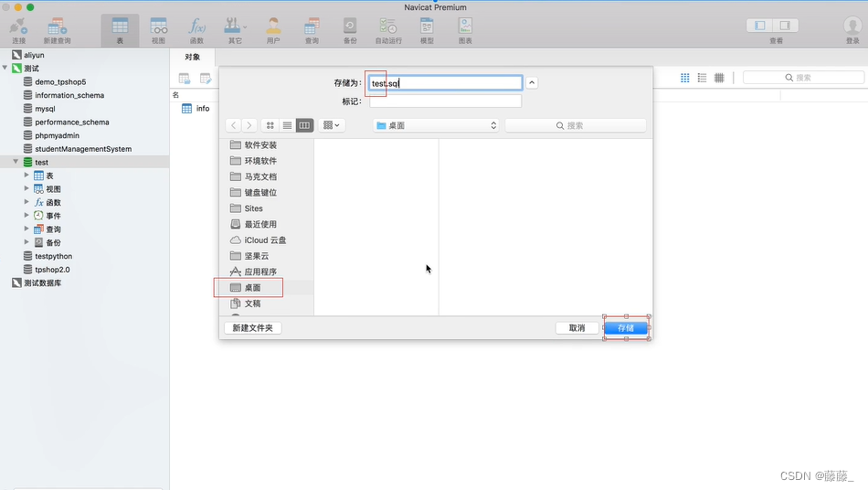Switch save dialog to list view
Image resolution: width=868 pixels, height=490 pixels.
click(x=287, y=125)
